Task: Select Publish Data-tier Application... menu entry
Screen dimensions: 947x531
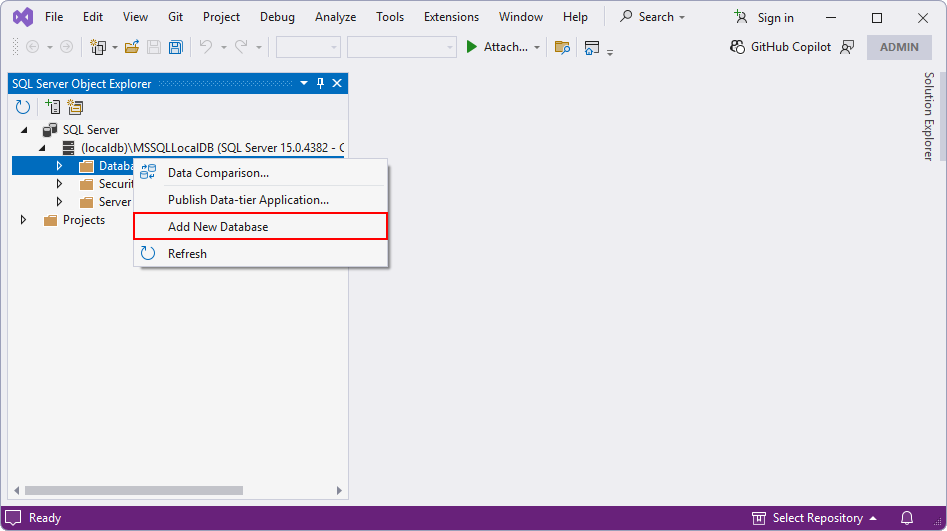Action: 260,200
